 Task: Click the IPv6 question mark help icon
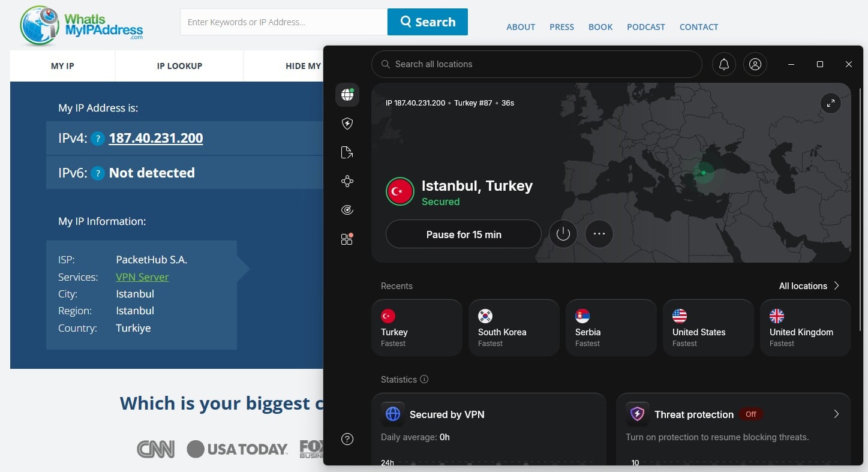[98, 173]
